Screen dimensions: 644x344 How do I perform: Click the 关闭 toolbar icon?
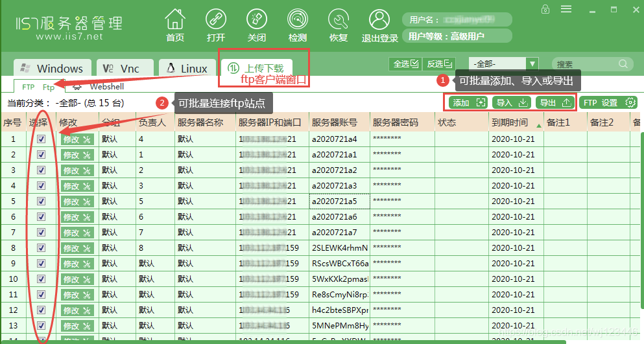click(257, 19)
